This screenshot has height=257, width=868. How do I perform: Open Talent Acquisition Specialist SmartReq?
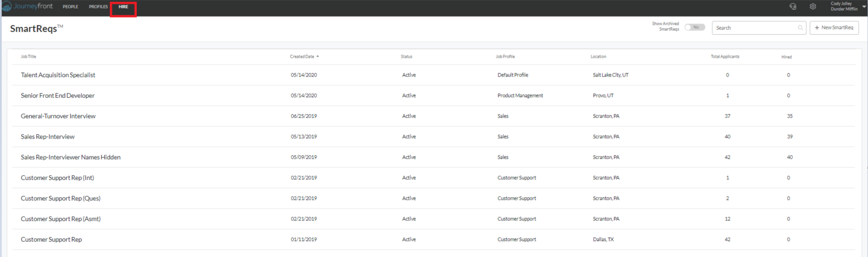point(58,75)
